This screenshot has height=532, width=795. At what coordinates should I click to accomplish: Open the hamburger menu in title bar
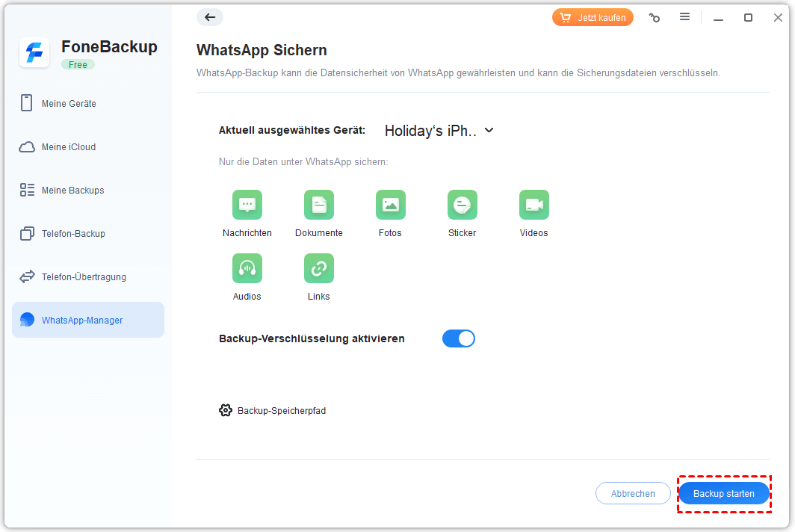[684, 17]
